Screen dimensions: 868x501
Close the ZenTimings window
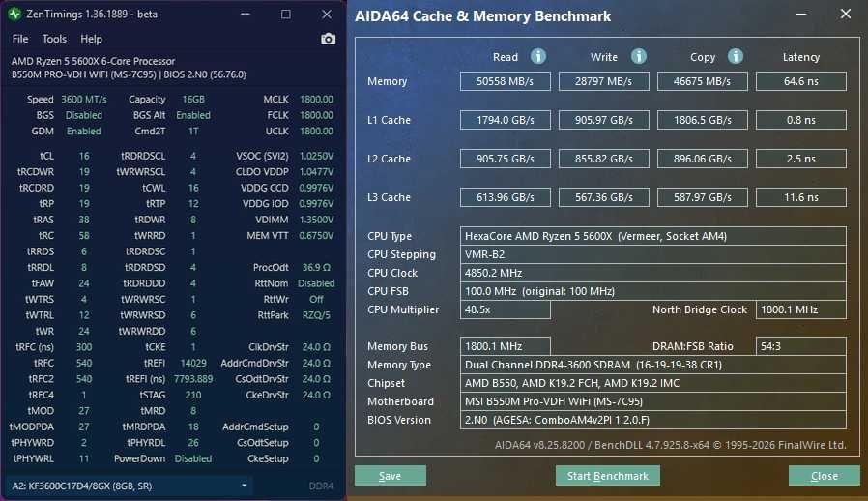pyautogui.click(x=327, y=15)
